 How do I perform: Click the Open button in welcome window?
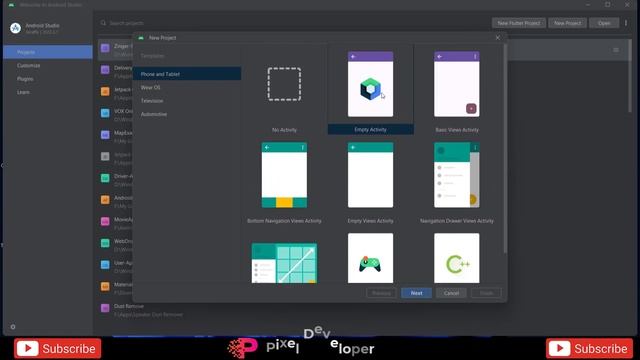pyautogui.click(x=604, y=23)
